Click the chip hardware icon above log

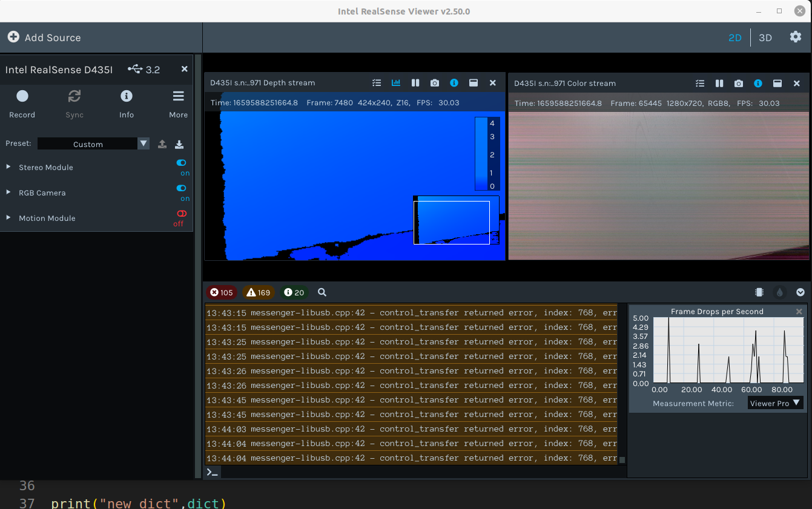click(759, 292)
